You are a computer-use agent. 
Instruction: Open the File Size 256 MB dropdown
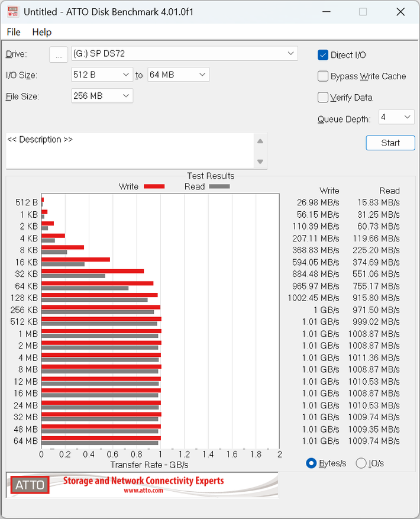(102, 96)
